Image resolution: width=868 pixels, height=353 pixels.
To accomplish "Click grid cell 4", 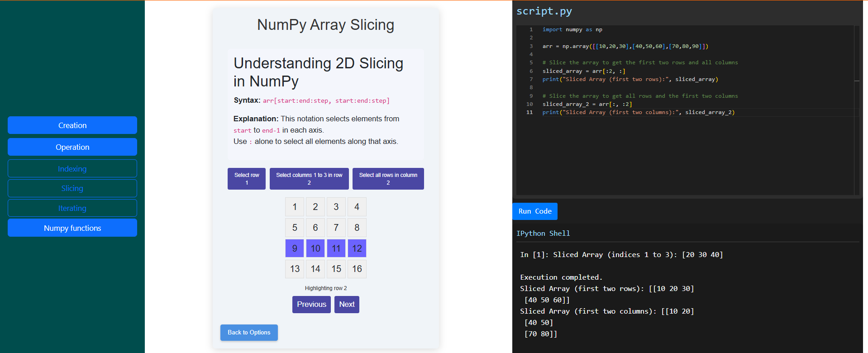I will 357,207.
